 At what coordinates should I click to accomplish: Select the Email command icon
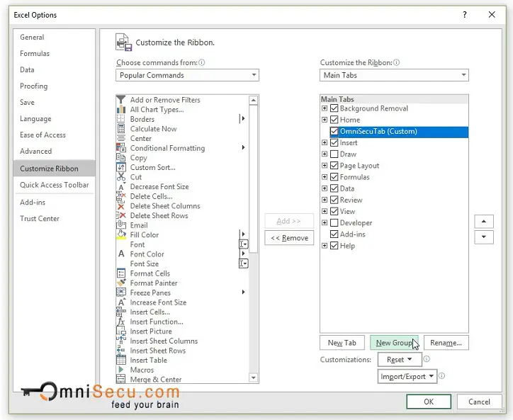[121, 225]
